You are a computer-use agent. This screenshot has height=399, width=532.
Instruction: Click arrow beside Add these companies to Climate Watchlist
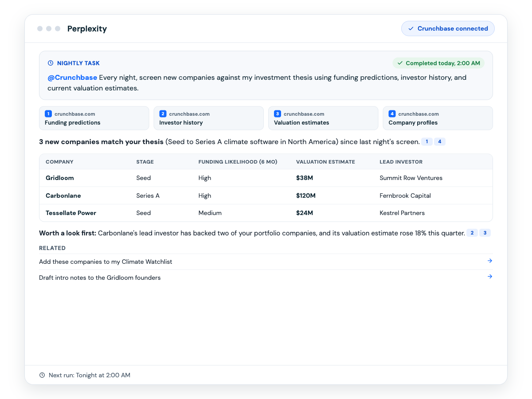[490, 261]
